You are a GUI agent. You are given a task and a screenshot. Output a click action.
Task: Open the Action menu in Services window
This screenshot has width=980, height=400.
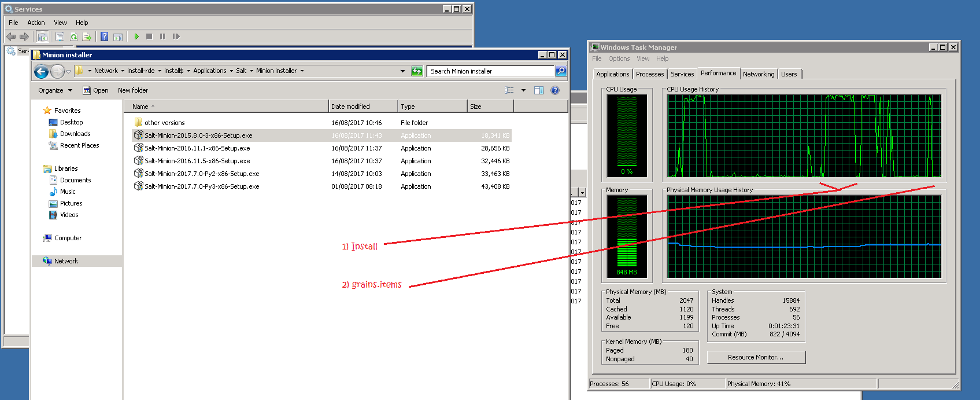[36, 23]
